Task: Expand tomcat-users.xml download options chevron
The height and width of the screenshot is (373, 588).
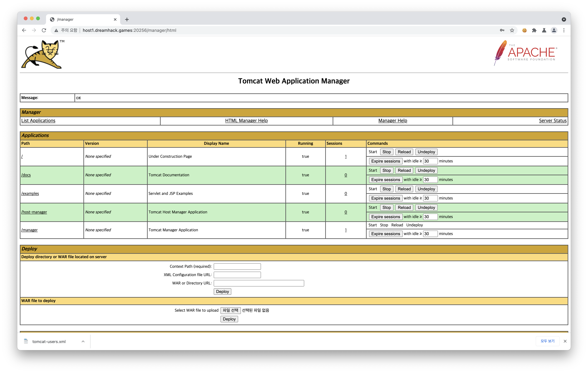Action: 83,341
